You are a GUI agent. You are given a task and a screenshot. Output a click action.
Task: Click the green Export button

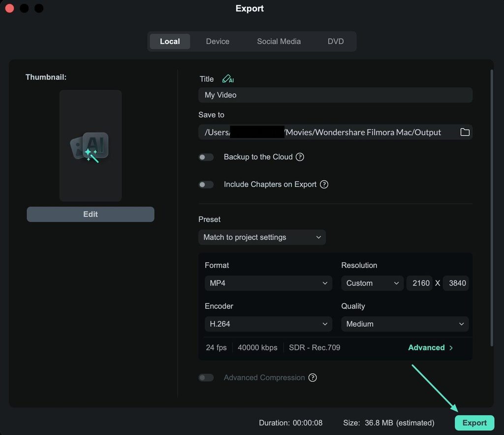click(x=474, y=423)
